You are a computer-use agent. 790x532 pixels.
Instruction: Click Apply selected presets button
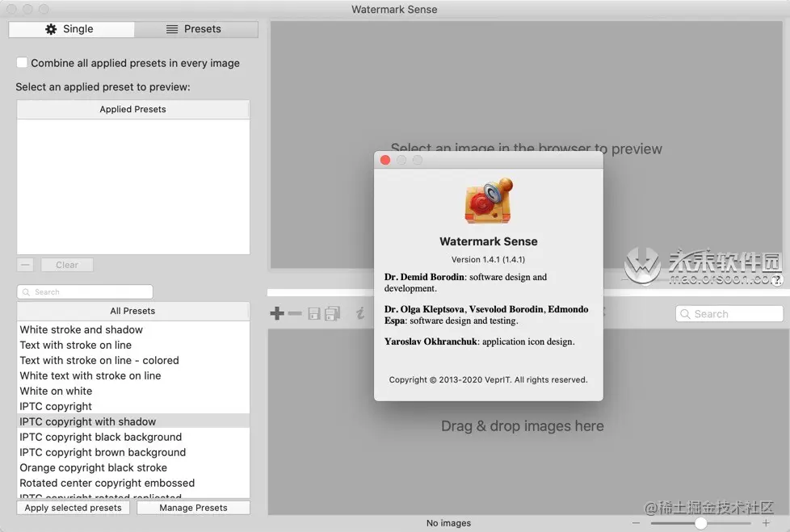(x=73, y=508)
